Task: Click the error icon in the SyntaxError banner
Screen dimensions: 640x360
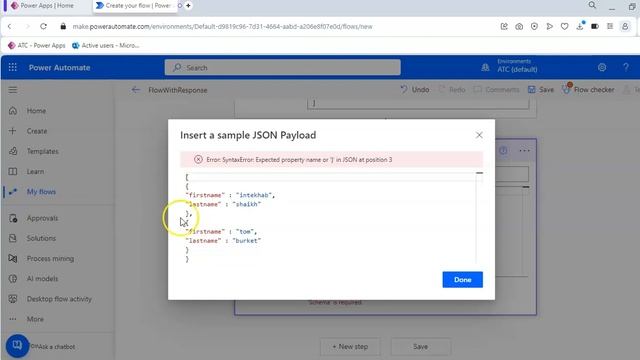Action: [x=198, y=160]
